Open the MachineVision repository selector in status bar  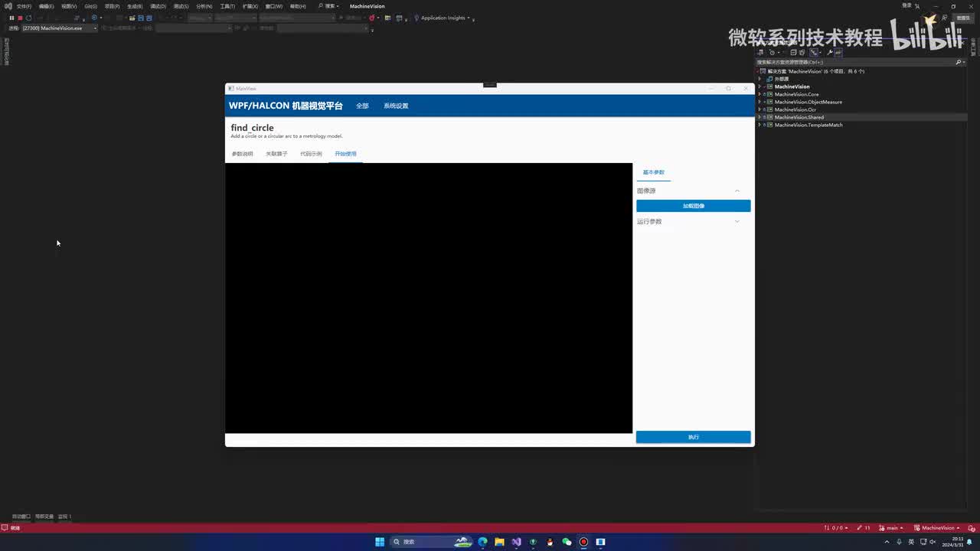tap(937, 528)
